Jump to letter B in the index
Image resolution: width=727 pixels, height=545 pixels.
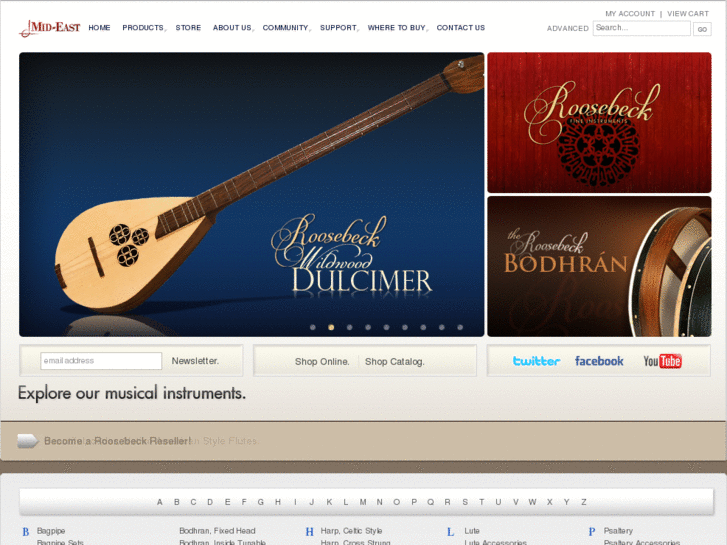[177, 502]
